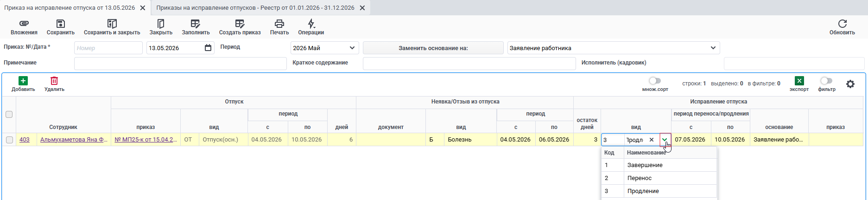The height and width of the screenshot is (200, 868).
Task: Click the Болезнь cell
Action: coord(470,140)
